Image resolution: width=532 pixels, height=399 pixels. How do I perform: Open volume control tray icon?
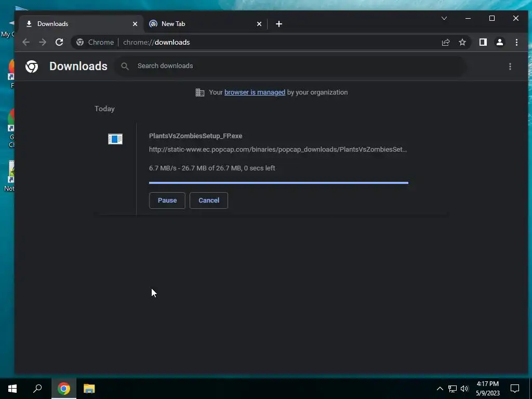tap(464, 389)
